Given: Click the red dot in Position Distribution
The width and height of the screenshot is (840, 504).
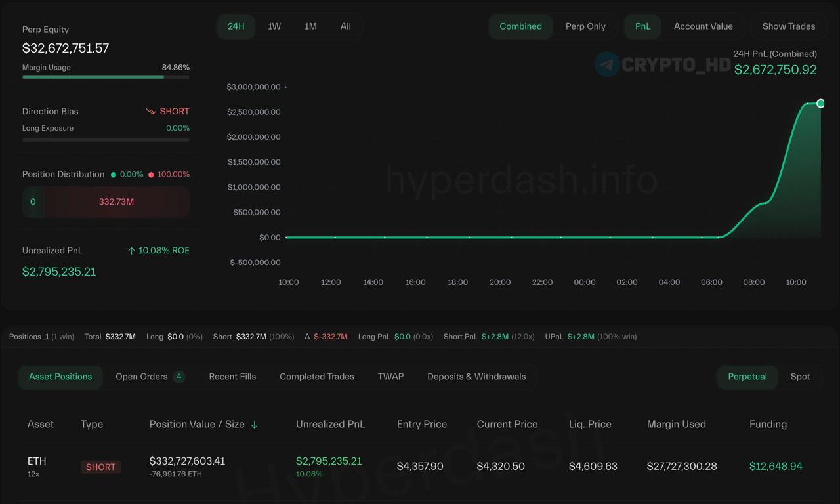Looking at the screenshot, I should pyautogui.click(x=151, y=175).
